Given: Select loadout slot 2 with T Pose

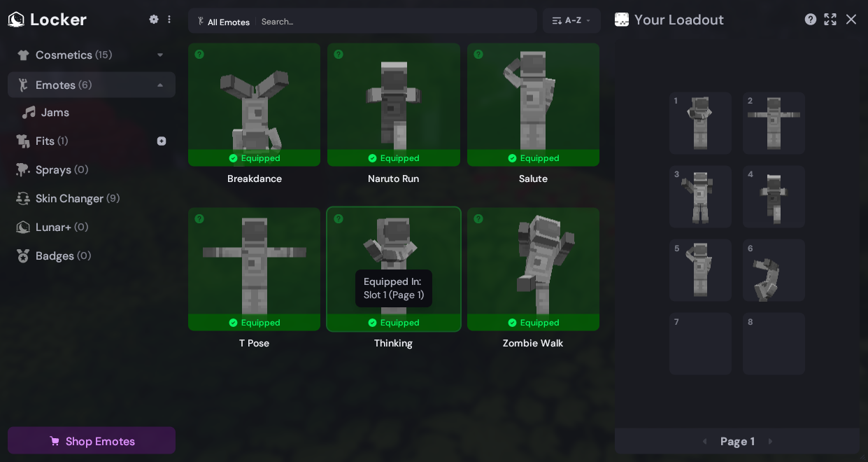Looking at the screenshot, I should [x=774, y=123].
